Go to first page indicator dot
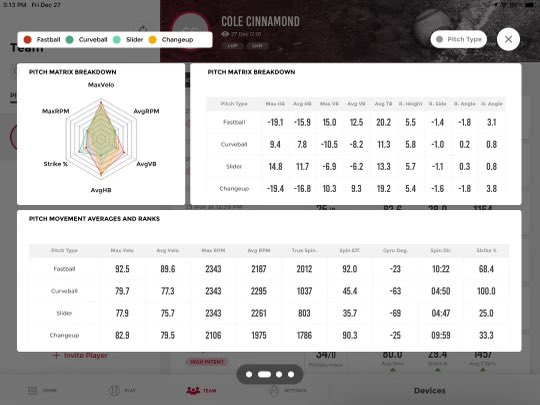 (249, 374)
